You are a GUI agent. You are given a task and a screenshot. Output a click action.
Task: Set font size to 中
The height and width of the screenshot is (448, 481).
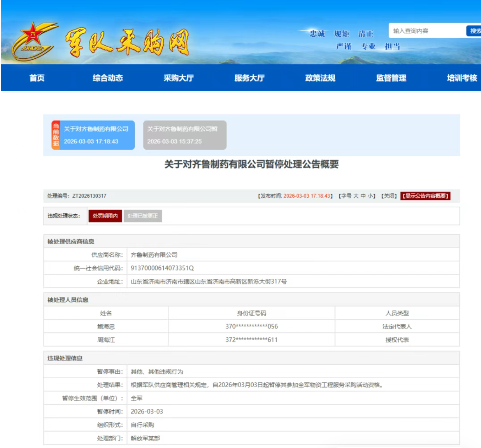(x=363, y=196)
